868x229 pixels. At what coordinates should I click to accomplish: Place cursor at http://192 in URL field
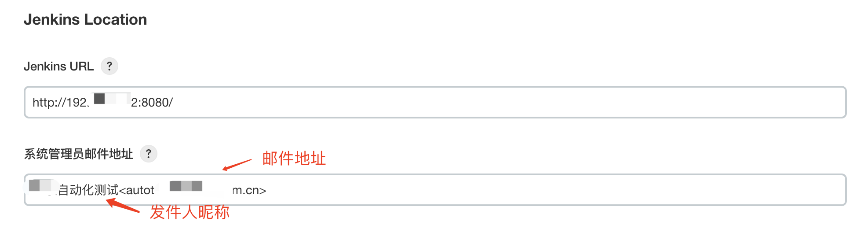tap(59, 102)
